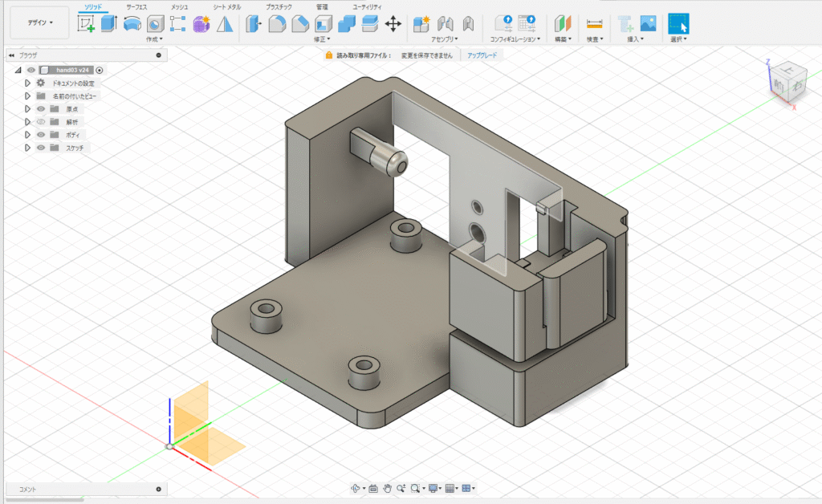822x504 pixels.
Task: Choose the Fillet tool
Action: click(x=277, y=23)
